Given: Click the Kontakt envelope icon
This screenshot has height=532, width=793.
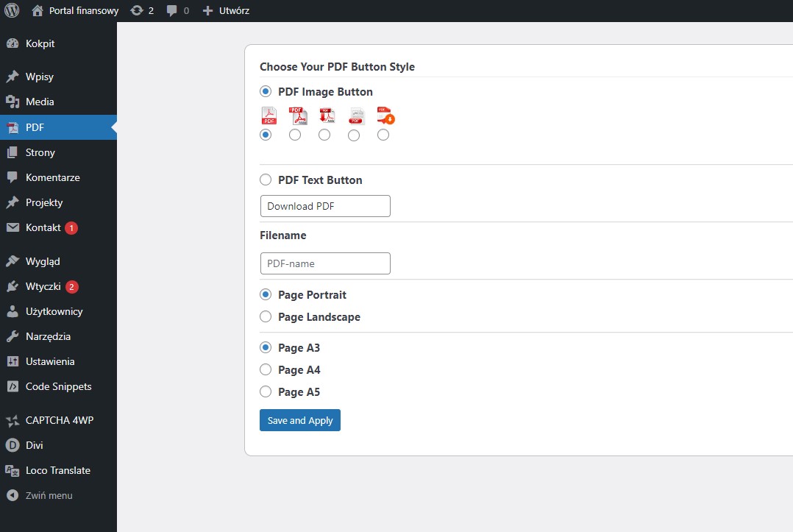Looking at the screenshot, I should 13,227.
